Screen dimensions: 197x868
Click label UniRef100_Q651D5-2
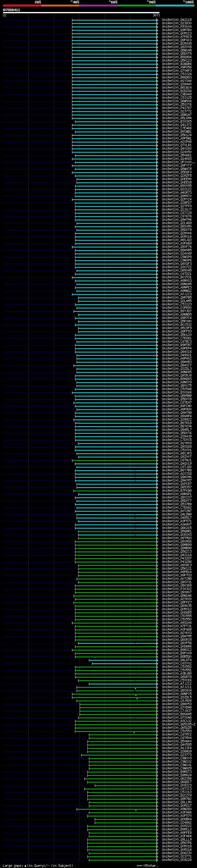pos(179,724)
